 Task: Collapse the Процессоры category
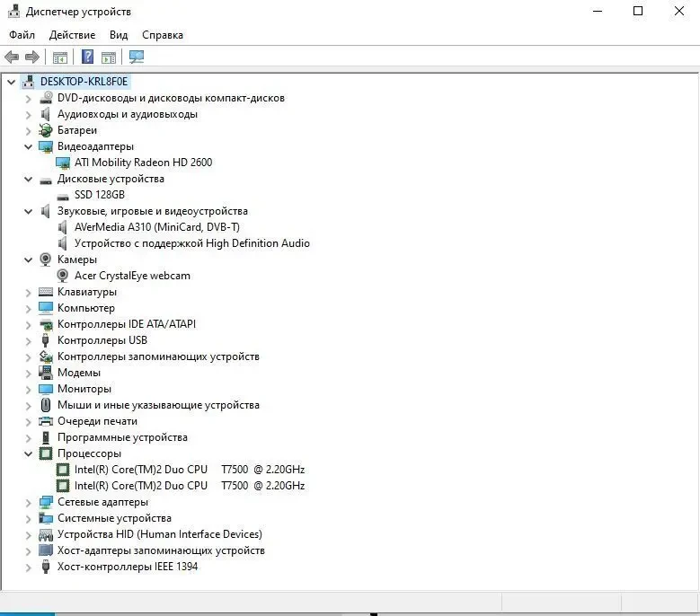pos(28,454)
